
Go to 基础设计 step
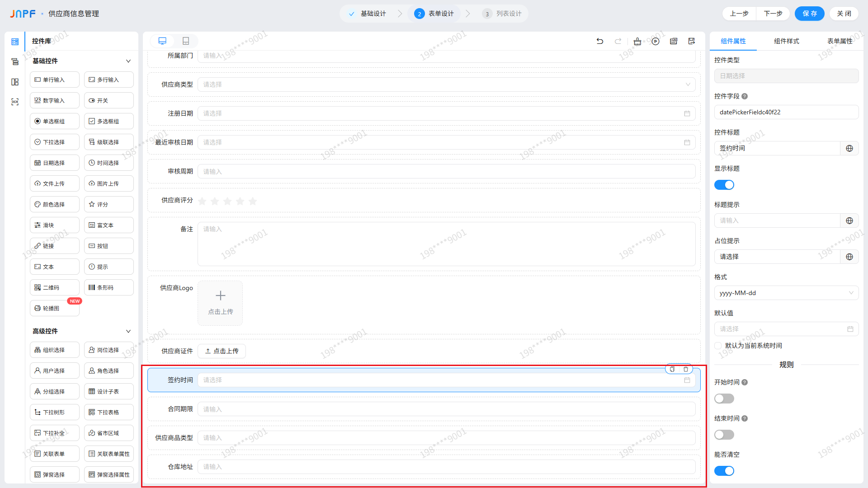[x=367, y=14]
